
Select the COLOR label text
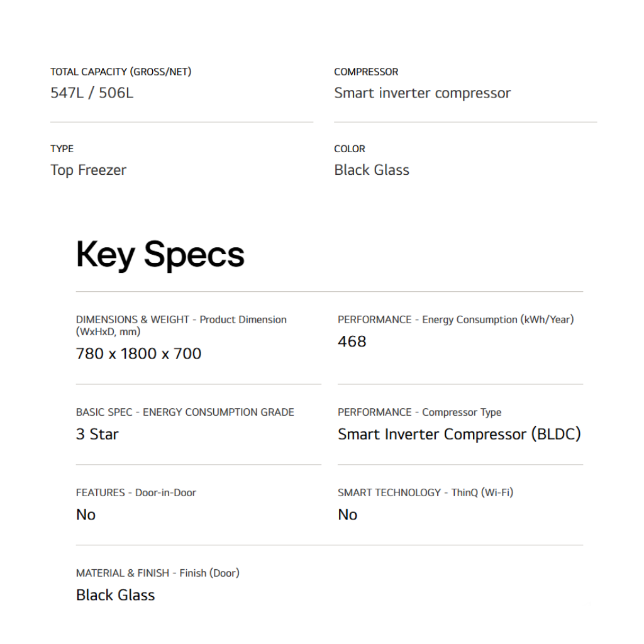350,149
